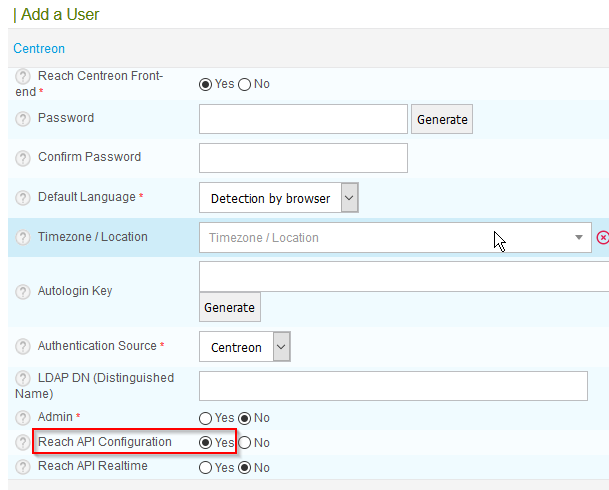Select Yes for Reach Centreon Front-end

pos(205,84)
